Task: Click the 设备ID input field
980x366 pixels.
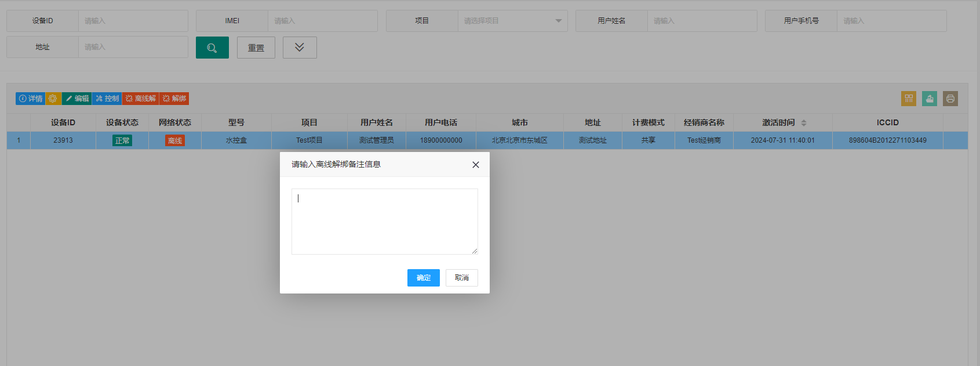Action: click(133, 21)
